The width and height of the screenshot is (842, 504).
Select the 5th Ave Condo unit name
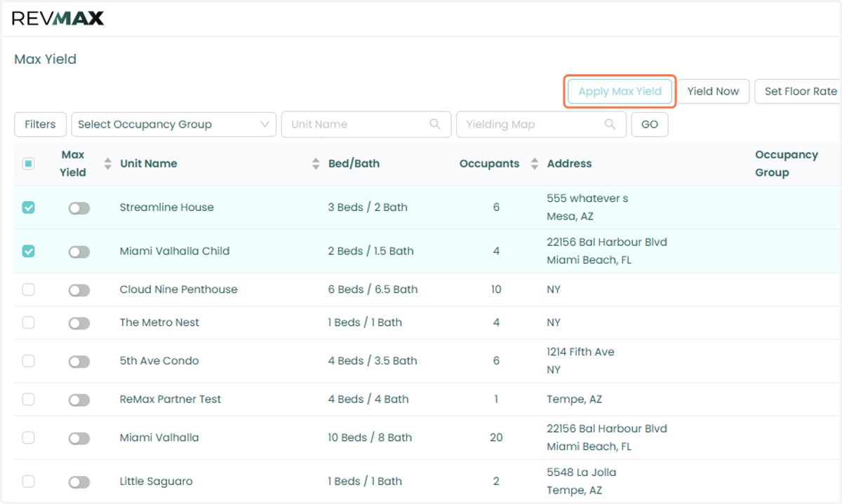159,361
